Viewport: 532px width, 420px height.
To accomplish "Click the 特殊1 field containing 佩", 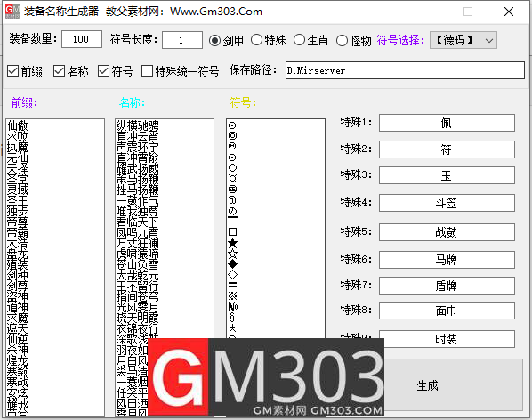I will (x=447, y=123).
